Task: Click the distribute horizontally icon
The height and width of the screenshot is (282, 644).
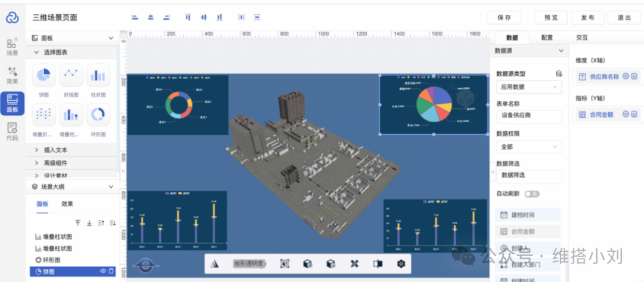Action: click(x=241, y=17)
